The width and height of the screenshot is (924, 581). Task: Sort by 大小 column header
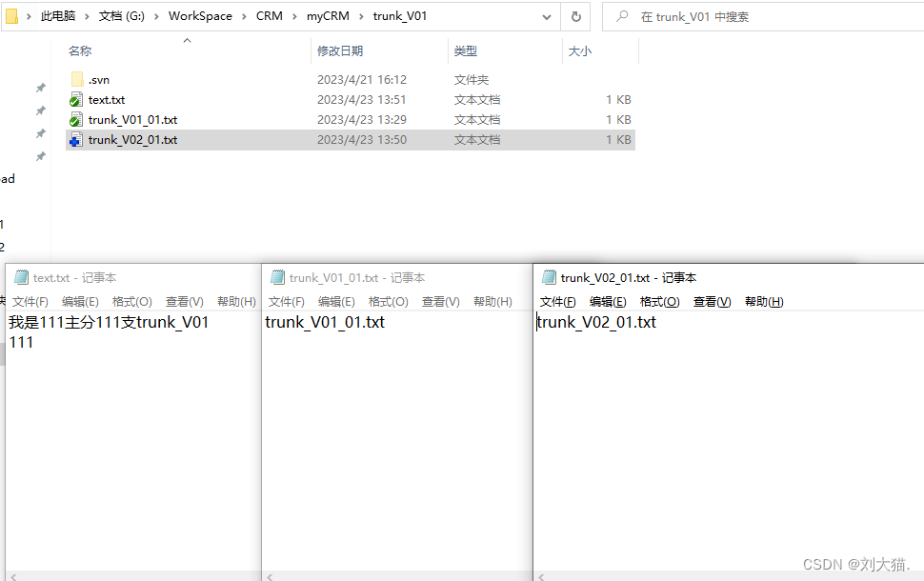[x=579, y=50]
